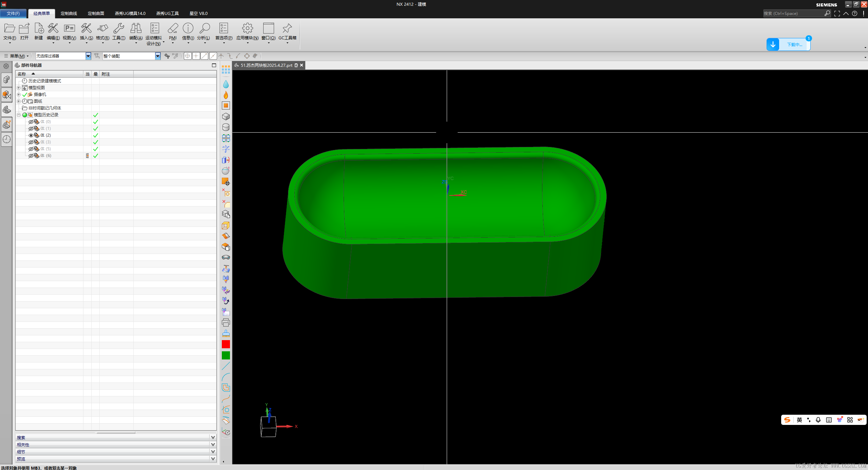The width and height of the screenshot is (868, 470).
Task: Click the blue text character tool icon
Action: click(x=226, y=149)
